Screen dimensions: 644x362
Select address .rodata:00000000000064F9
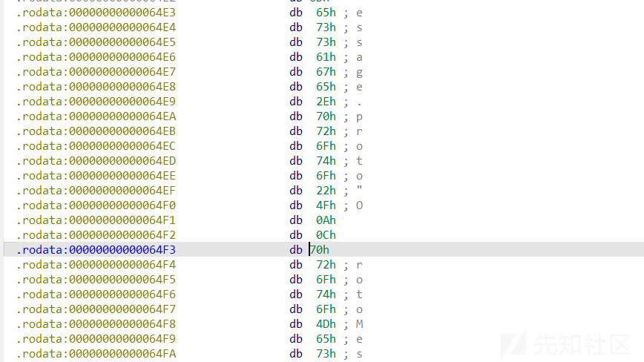pos(96,339)
